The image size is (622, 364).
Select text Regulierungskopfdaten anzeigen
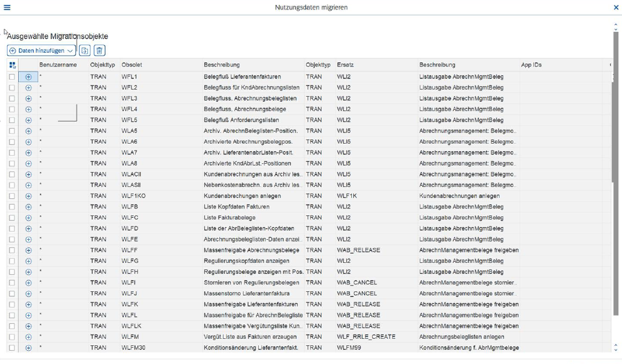click(246, 261)
